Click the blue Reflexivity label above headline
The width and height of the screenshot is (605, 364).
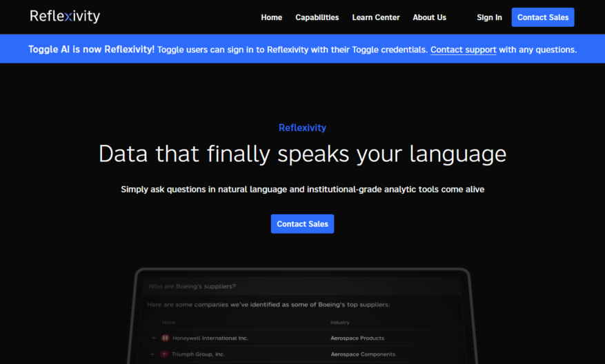tap(302, 128)
